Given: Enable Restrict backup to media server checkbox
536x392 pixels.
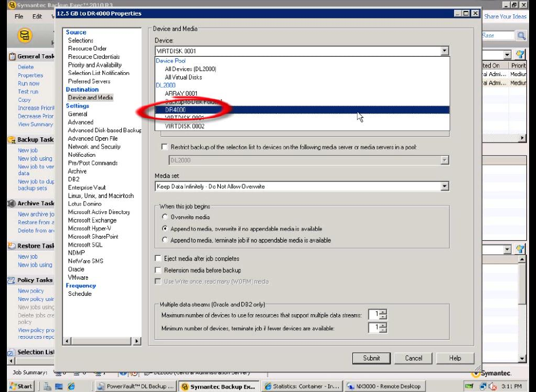Looking at the screenshot, I should coord(164,147).
